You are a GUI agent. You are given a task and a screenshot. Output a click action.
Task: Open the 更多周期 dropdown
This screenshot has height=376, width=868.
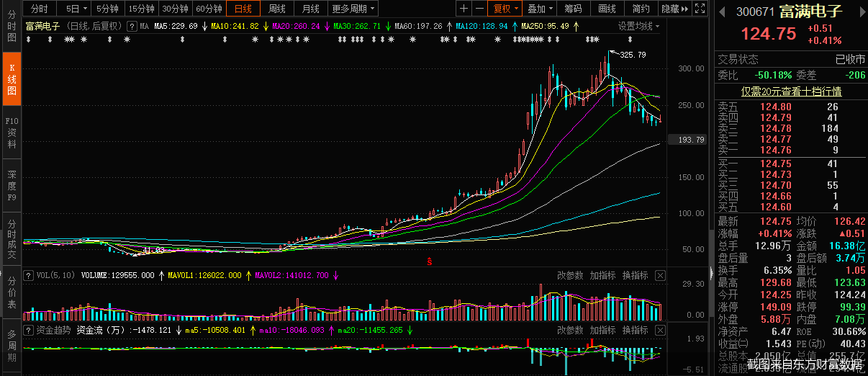[x=353, y=9]
